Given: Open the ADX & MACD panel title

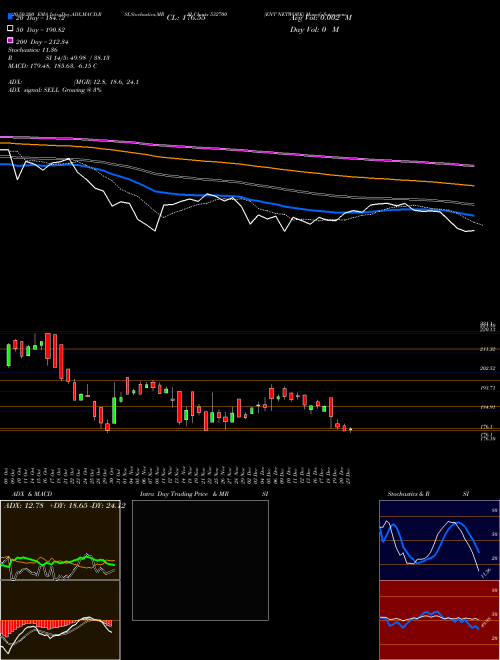Looking at the screenshot, I should (32, 494).
